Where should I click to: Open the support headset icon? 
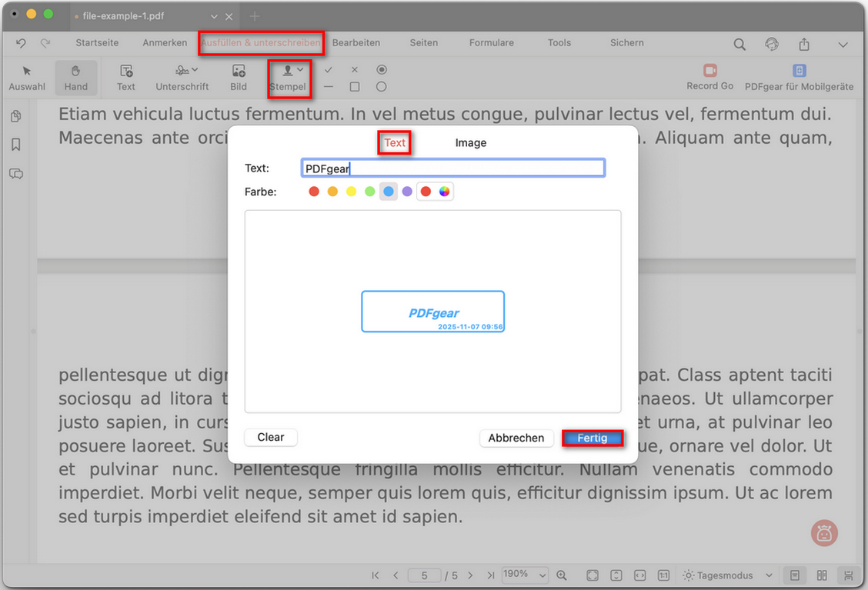click(x=772, y=45)
